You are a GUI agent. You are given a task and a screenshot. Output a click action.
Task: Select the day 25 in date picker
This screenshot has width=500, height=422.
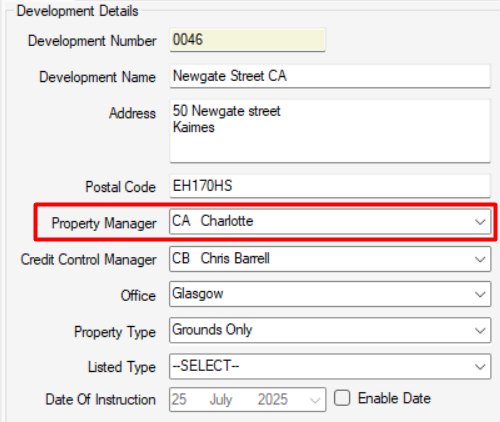click(179, 399)
